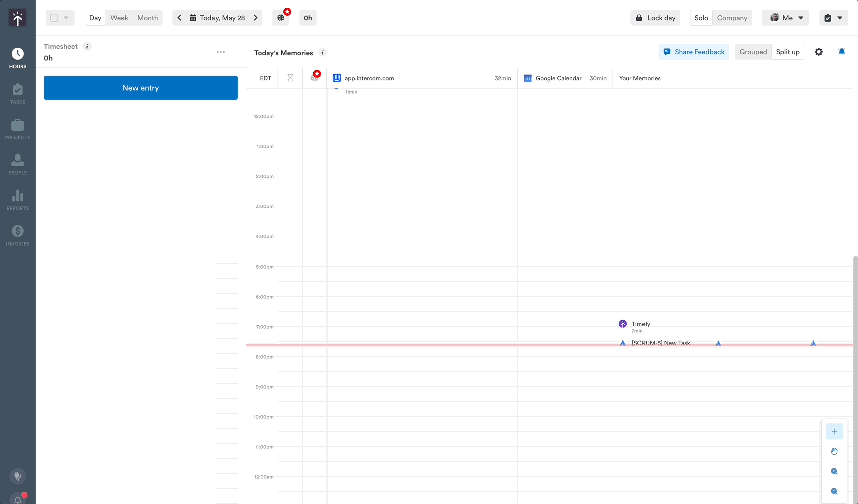The height and width of the screenshot is (504, 858).
Task: Open the Timesheet ellipsis options menu
Action: tap(221, 52)
